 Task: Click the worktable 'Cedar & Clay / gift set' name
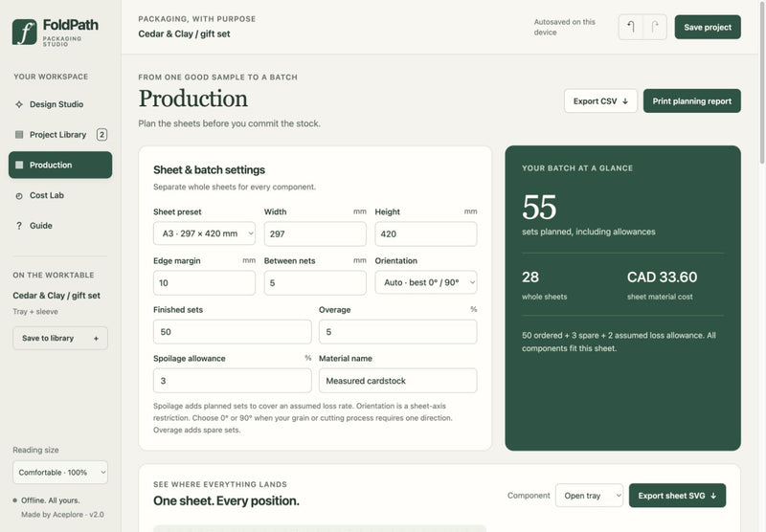coord(56,296)
